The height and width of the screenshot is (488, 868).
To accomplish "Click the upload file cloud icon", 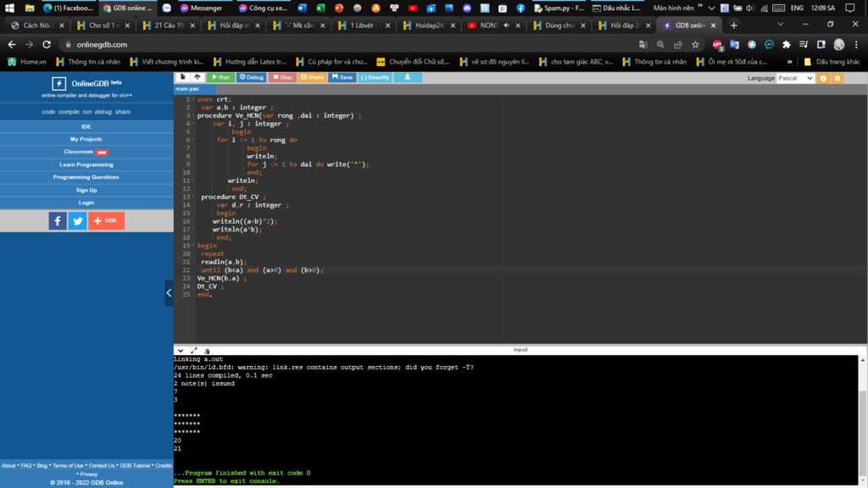I will [x=197, y=77].
